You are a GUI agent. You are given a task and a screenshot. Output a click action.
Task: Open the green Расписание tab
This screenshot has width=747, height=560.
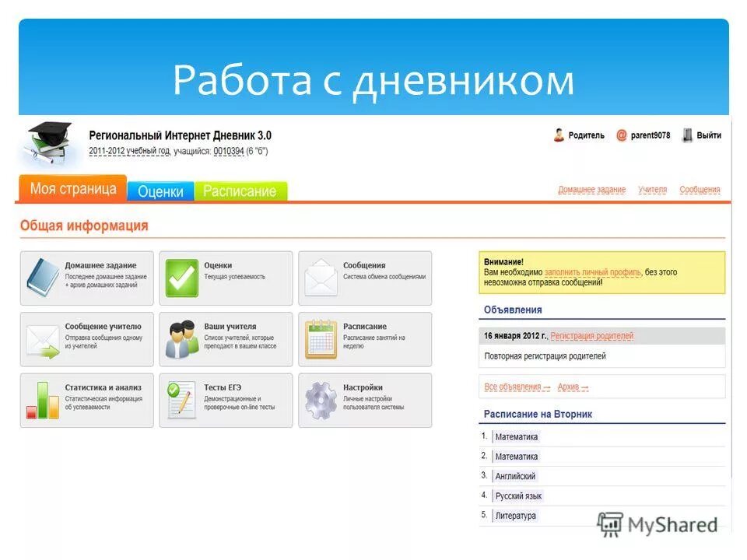click(240, 191)
